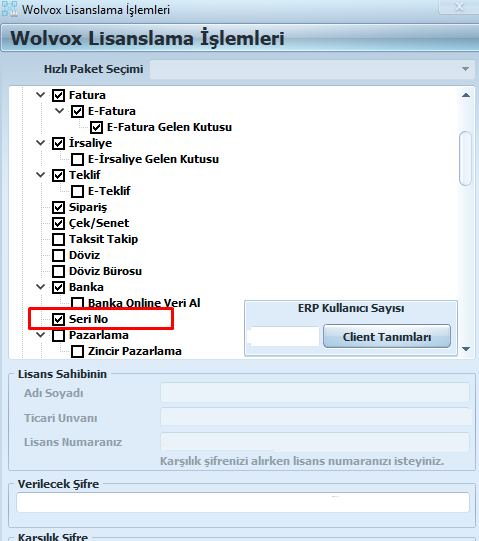This screenshot has width=479, height=541.
Task: Click the Client Tanımları button
Action: [387, 336]
